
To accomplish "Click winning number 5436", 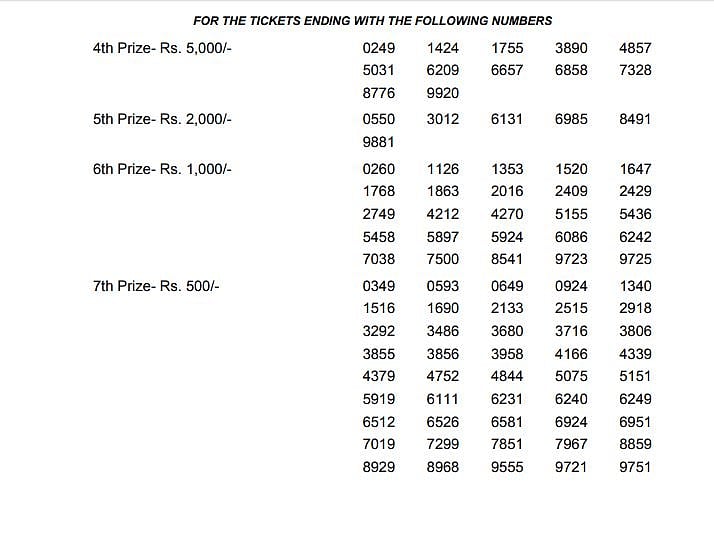I will tap(635, 214).
